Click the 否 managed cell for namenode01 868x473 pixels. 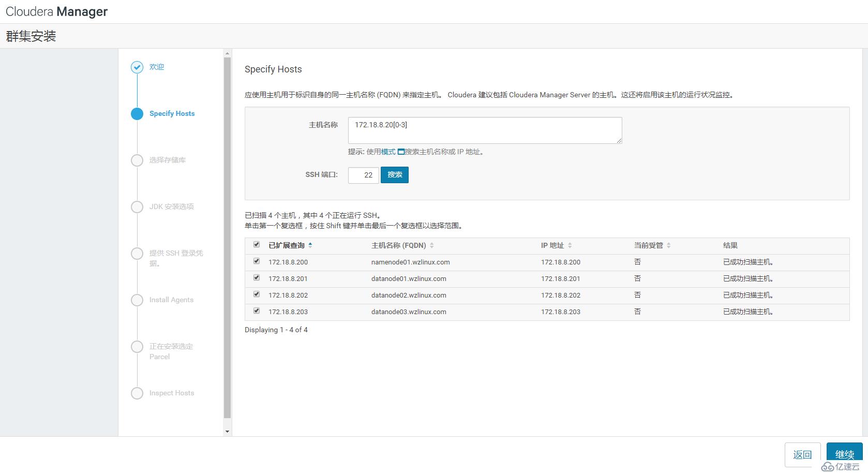tap(637, 262)
